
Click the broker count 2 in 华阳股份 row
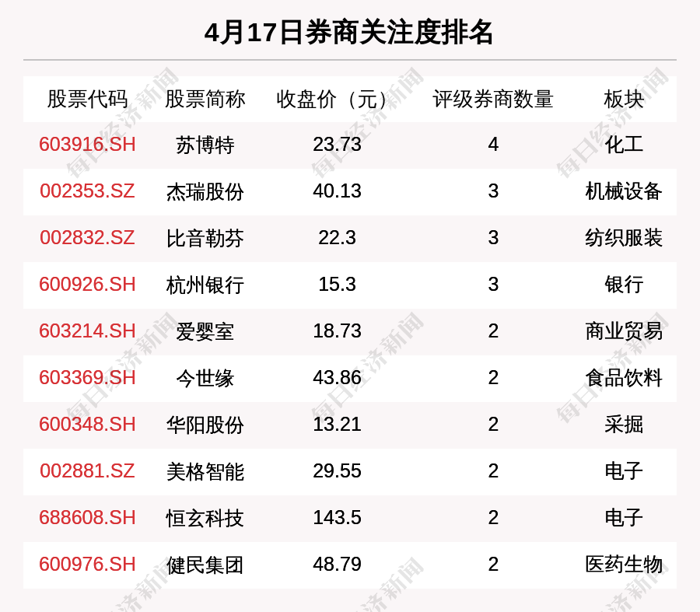(493, 424)
